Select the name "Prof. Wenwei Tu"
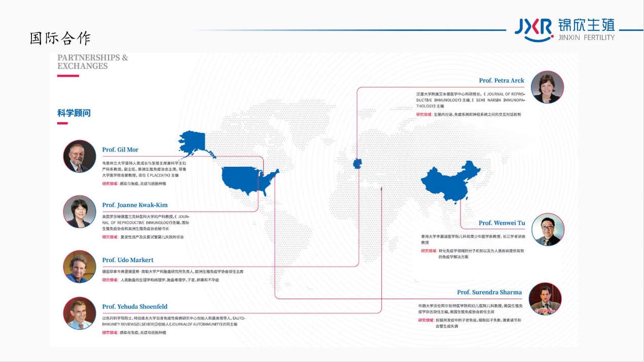 502,223
